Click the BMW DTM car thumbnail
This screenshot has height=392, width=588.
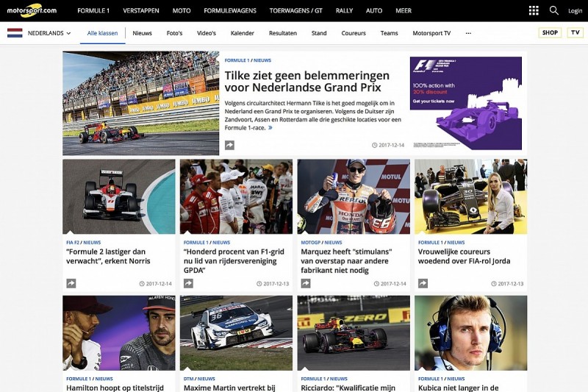pos(236,333)
